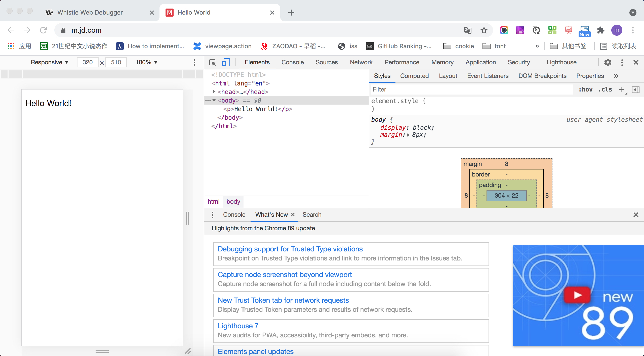The width and height of the screenshot is (644, 356).
Task: Open the Computed styles tab
Action: tap(414, 76)
